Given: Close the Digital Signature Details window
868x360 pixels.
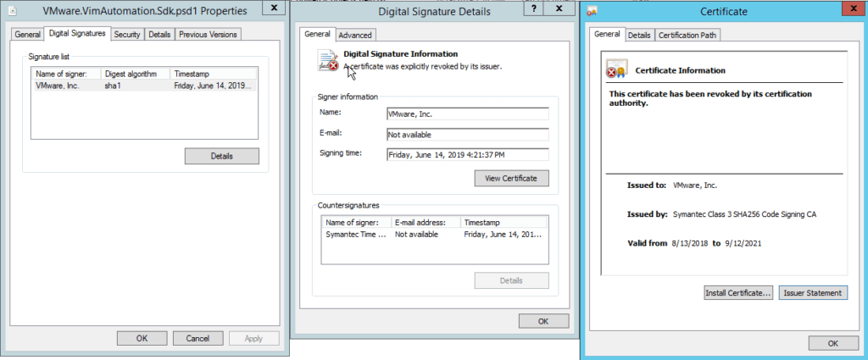Looking at the screenshot, I should click(x=559, y=9).
